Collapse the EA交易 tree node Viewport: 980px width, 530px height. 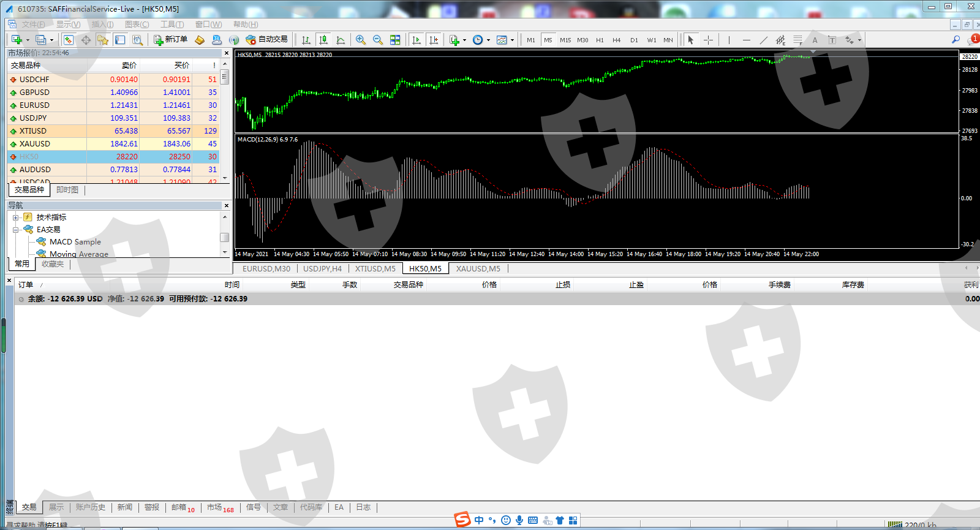16,230
